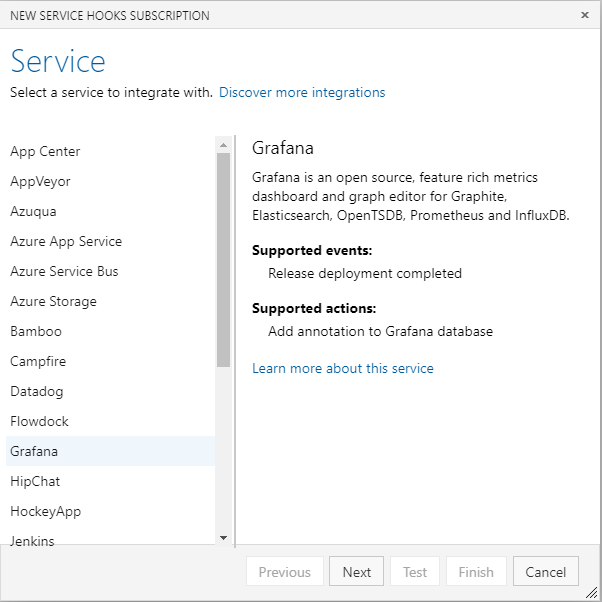Select Azure Service Bus entry
Viewport: 602px width, 602px height.
point(64,271)
